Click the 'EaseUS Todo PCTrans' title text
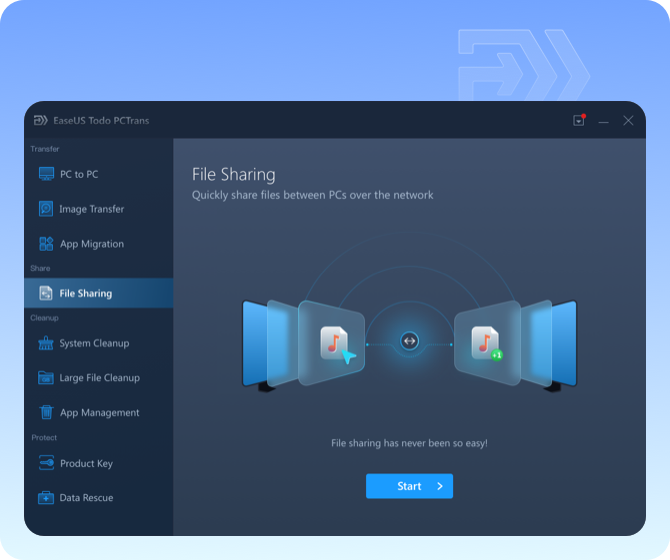Screen dimensions: 670x560 [101, 120]
